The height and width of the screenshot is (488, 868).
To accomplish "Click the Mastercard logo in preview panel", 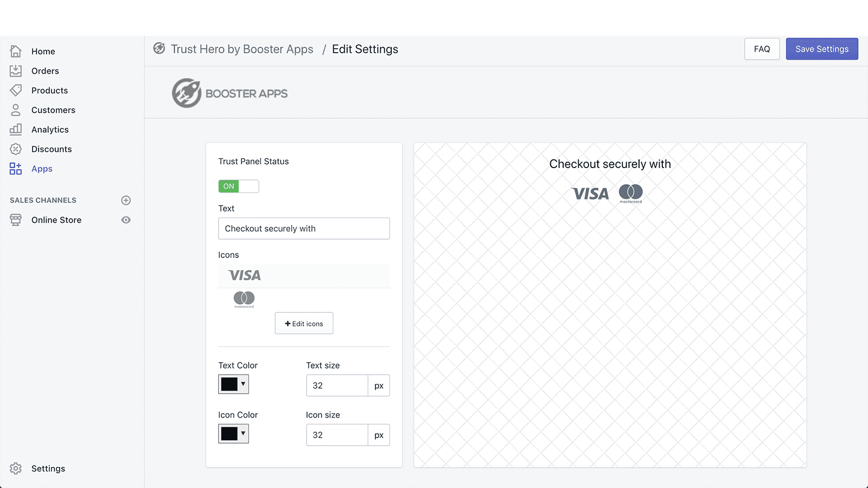I will click(631, 194).
